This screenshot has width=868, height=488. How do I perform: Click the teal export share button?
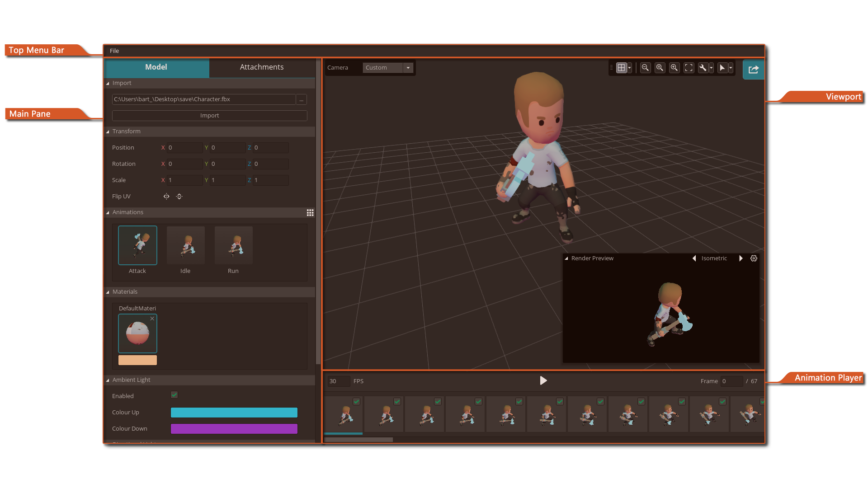[x=754, y=69]
